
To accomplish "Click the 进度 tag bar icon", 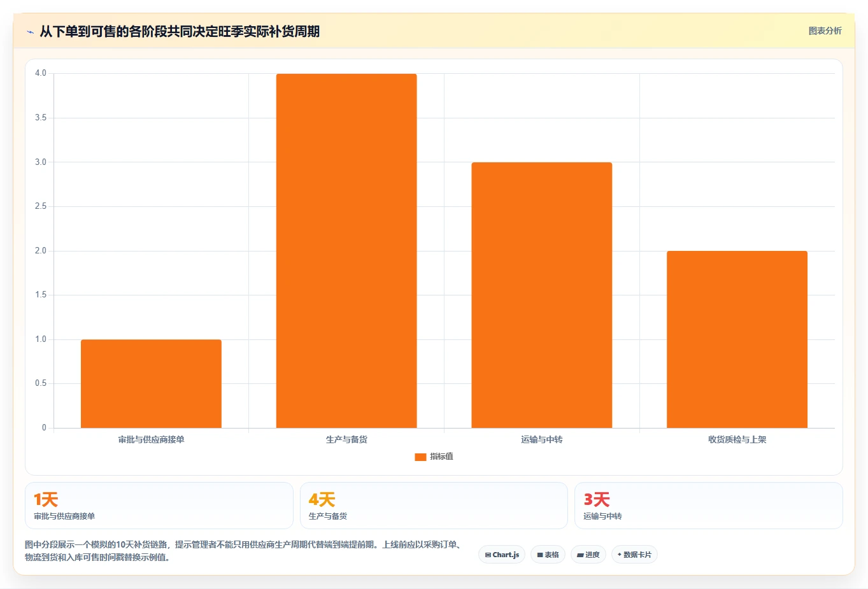I will 580,555.
